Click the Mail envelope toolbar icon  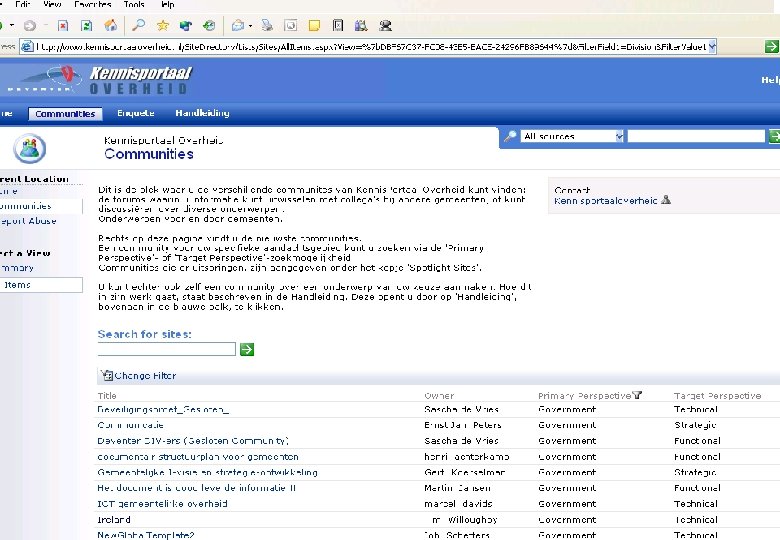[x=238, y=25]
